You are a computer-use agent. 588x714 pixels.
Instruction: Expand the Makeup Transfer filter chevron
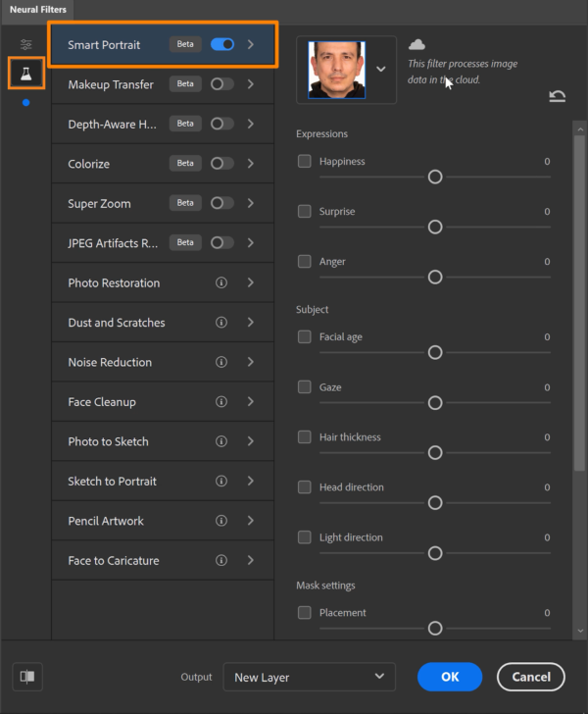pyautogui.click(x=251, y=84)
